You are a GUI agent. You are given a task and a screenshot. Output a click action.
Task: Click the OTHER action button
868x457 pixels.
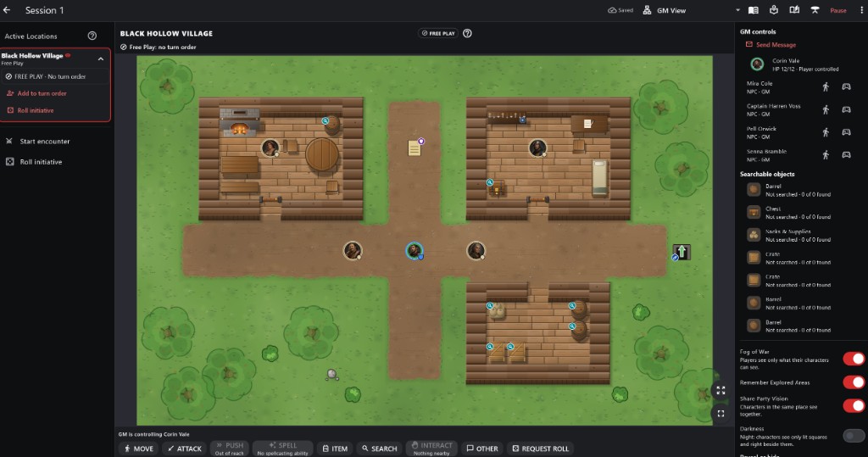481,449
